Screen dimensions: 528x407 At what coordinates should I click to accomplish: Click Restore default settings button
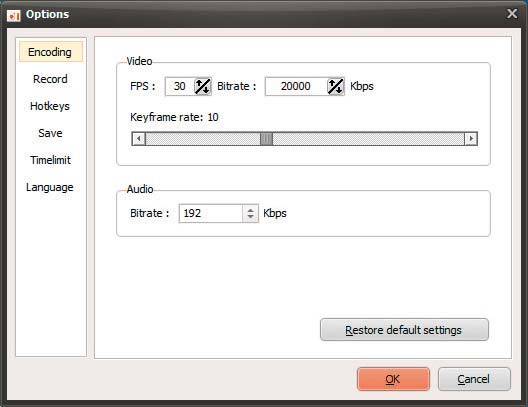(x=404, y=330)
